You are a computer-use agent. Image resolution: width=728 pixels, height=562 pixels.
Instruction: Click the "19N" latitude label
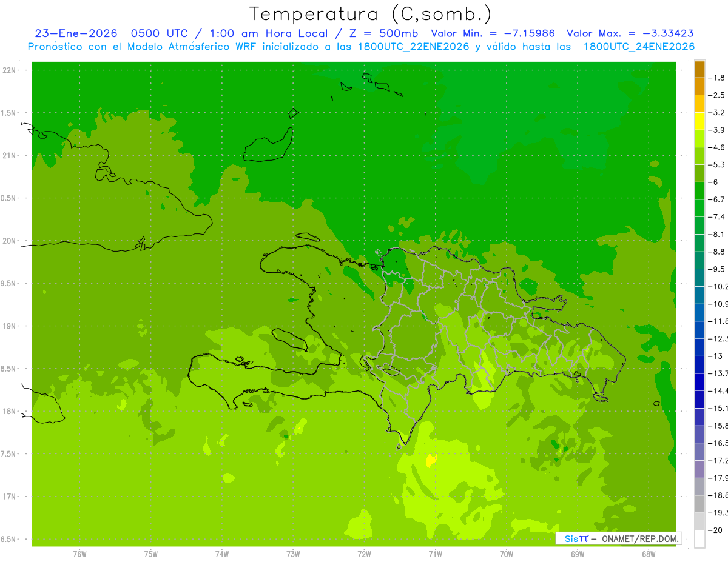[9, 326]
